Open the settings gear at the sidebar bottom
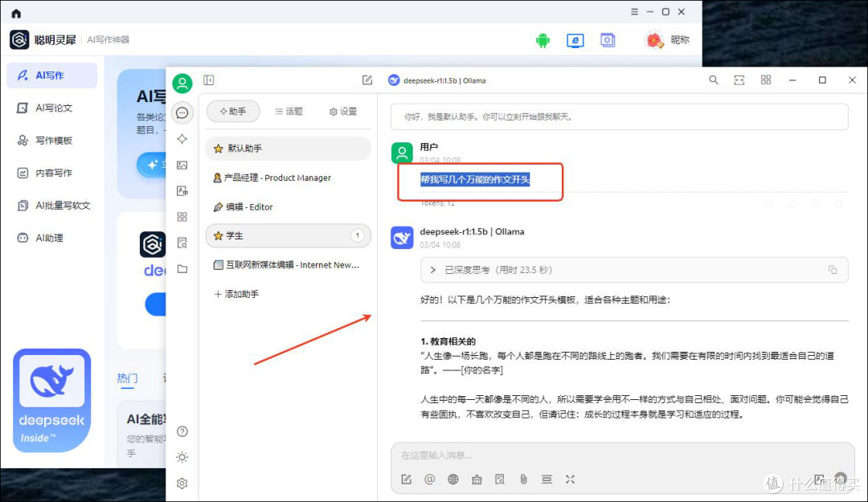Screen dimensions: 868x502 tap(182, 484)
